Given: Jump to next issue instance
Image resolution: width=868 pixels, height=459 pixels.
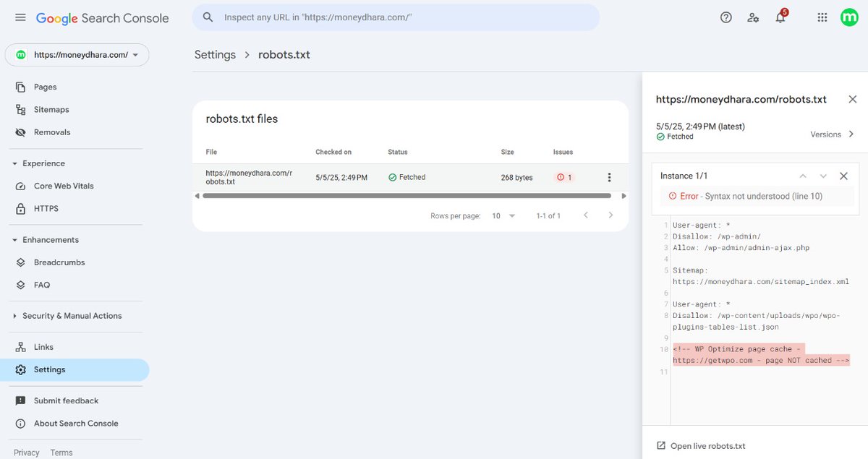Looking at the screenshot, I should point(823,176).
